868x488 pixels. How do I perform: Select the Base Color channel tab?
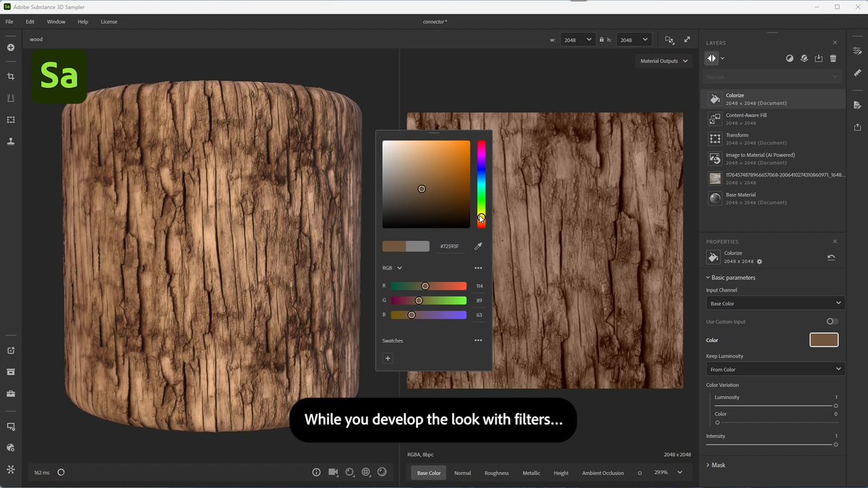click(x=429, y=474)
